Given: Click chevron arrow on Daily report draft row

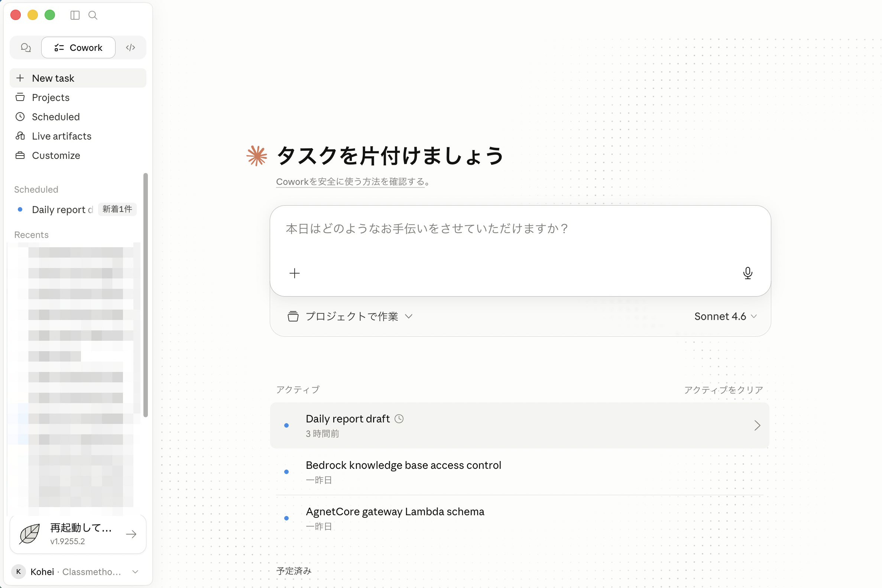Looking at the screenshot, I should coord(757,425).
